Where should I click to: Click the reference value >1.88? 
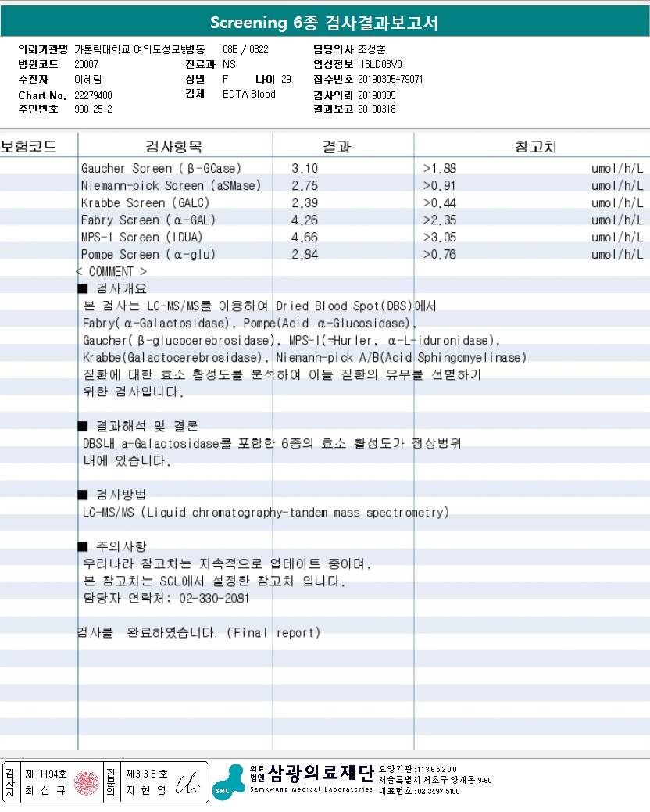(x=439, y=168)
